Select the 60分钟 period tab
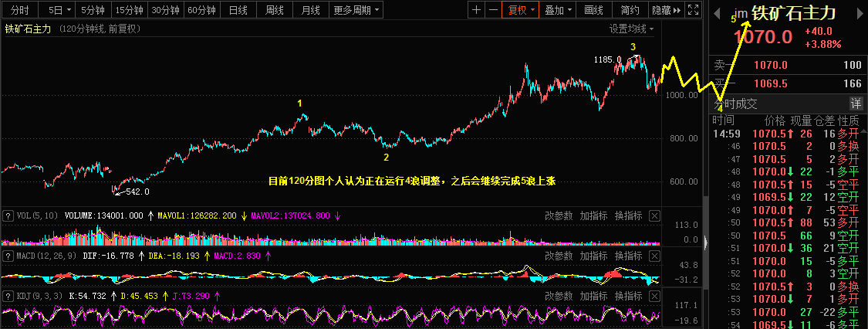 click(x=202, y=10)
